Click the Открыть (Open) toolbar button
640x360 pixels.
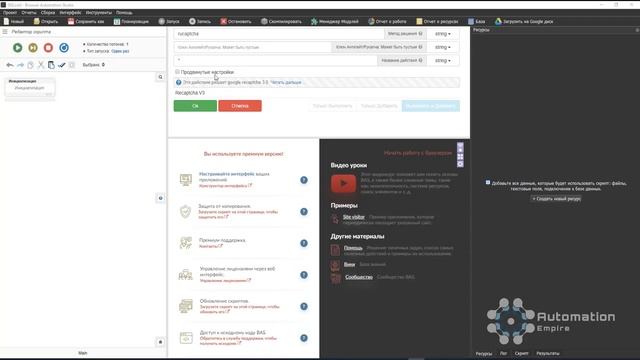coord(46,21)
